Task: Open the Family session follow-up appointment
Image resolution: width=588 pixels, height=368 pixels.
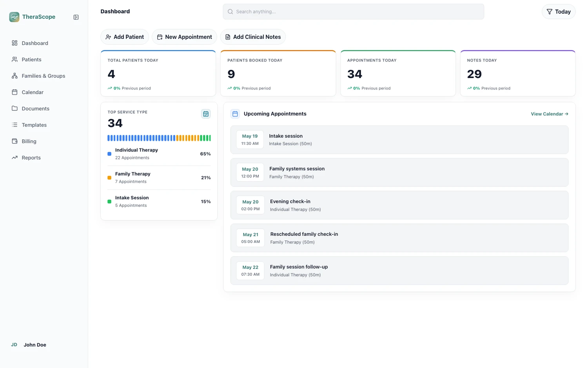Action: pos(399,271)
